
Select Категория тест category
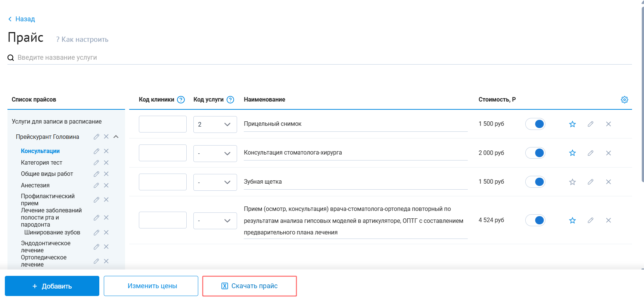click(x=41, y=163)
